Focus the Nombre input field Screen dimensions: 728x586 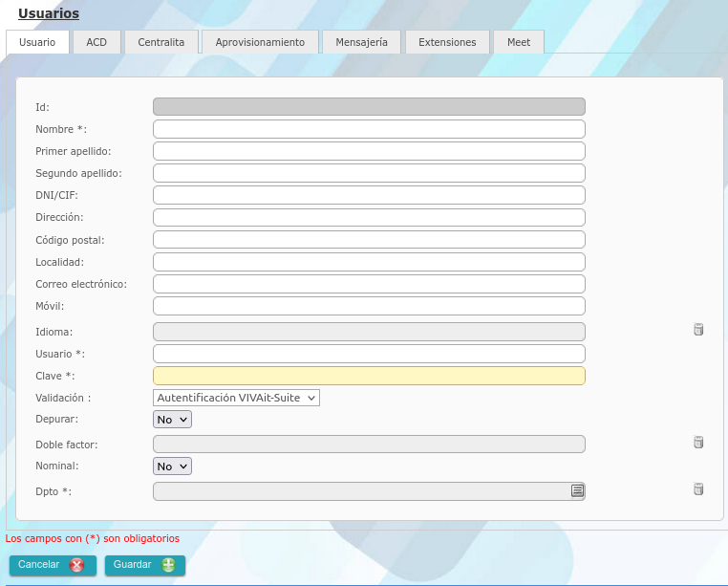369,129
